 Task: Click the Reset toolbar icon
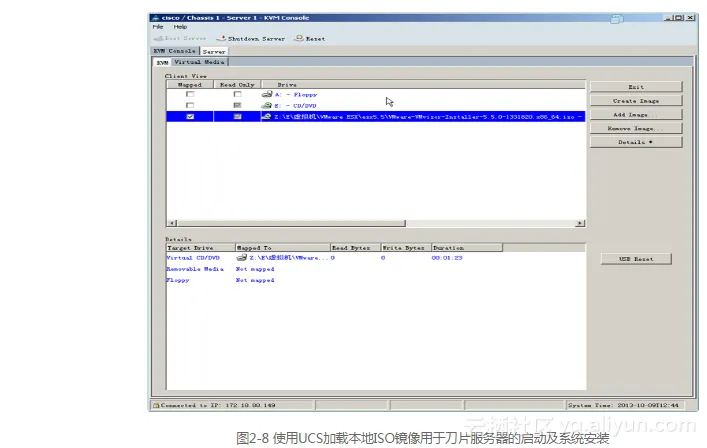click(x=299, y=38)
